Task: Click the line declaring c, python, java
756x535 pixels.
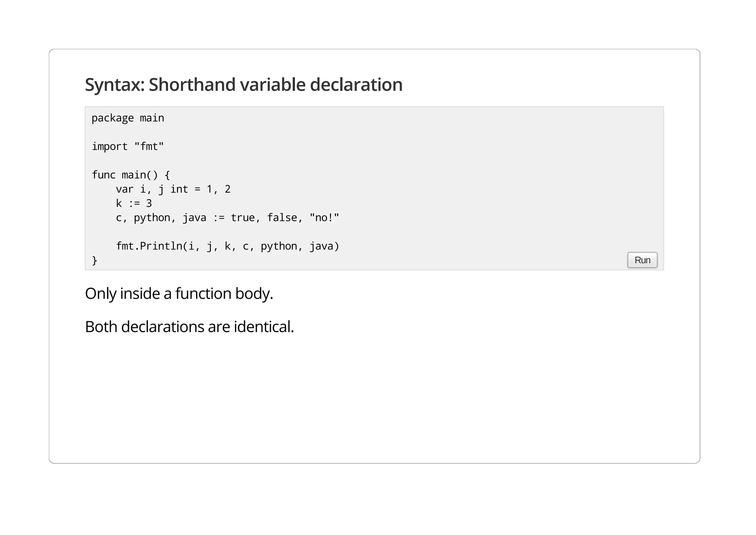Action: point(227,218)
